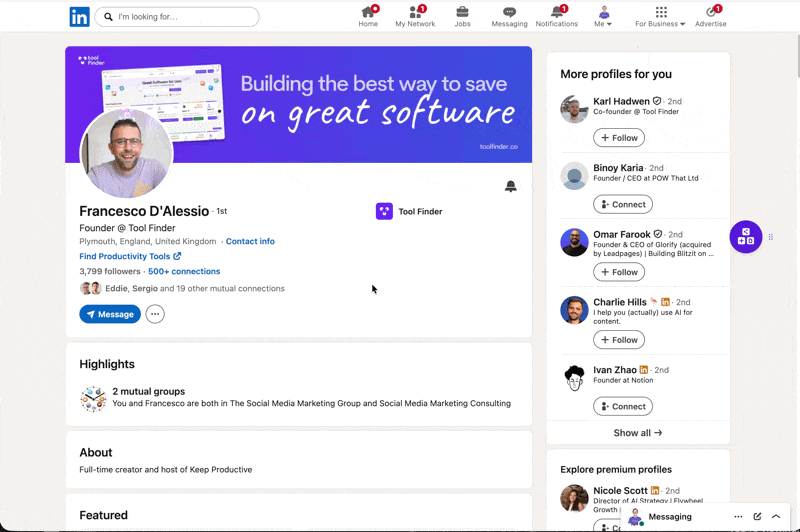Open the Jobs briefcase icon
This screenshot has height=532, width=800.
pyautogui.click(x=462, y=16)
